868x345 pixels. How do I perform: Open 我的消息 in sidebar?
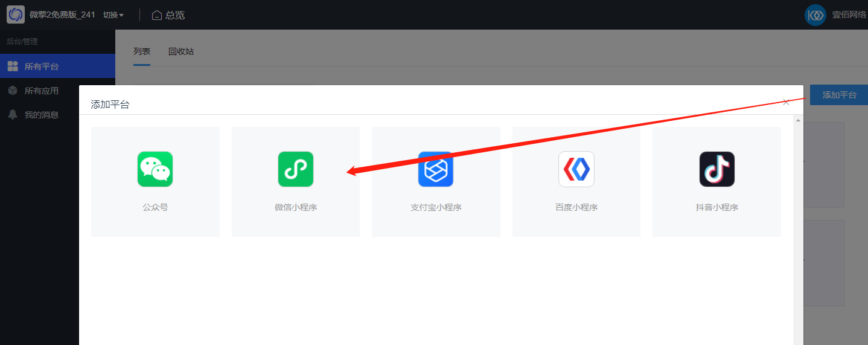pos(57,115)
